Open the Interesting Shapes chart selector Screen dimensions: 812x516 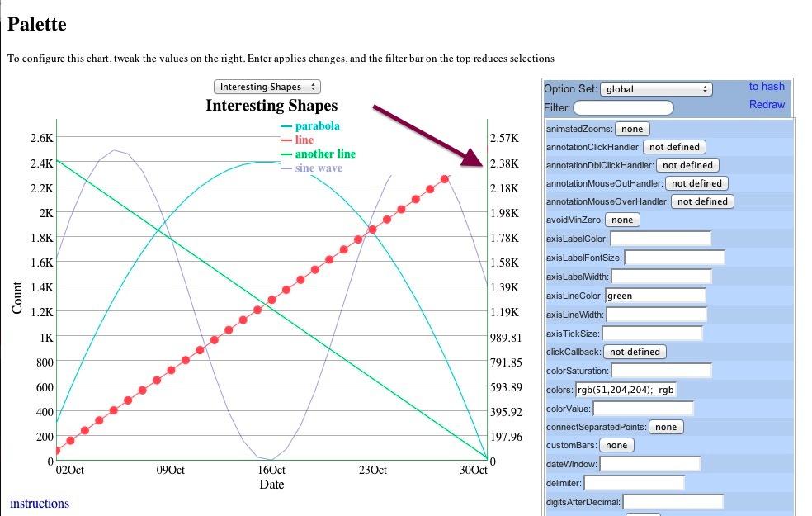(x=267, y=86)
